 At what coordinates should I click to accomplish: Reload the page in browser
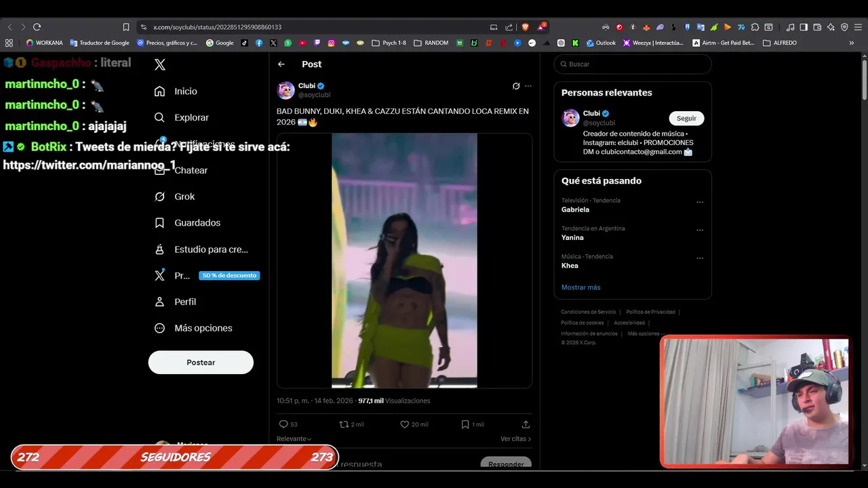(37, 27)
